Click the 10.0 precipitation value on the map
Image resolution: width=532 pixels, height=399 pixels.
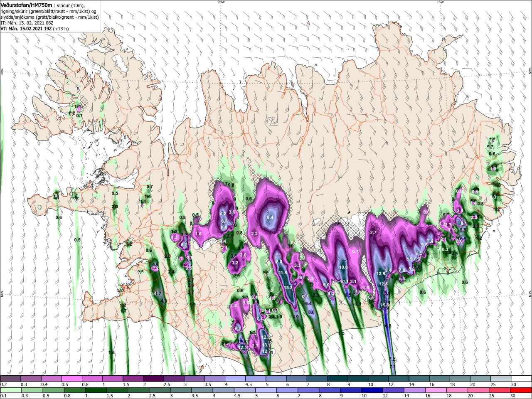coord(343,267)
